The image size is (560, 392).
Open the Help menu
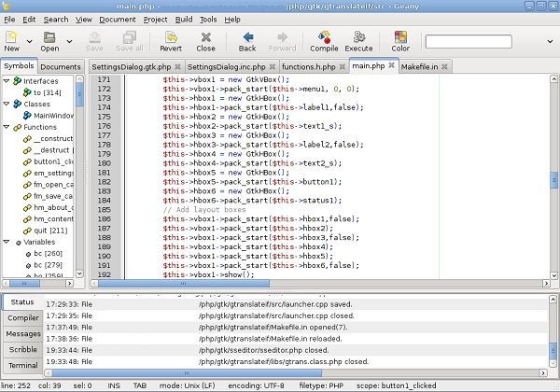coord(232,20)
